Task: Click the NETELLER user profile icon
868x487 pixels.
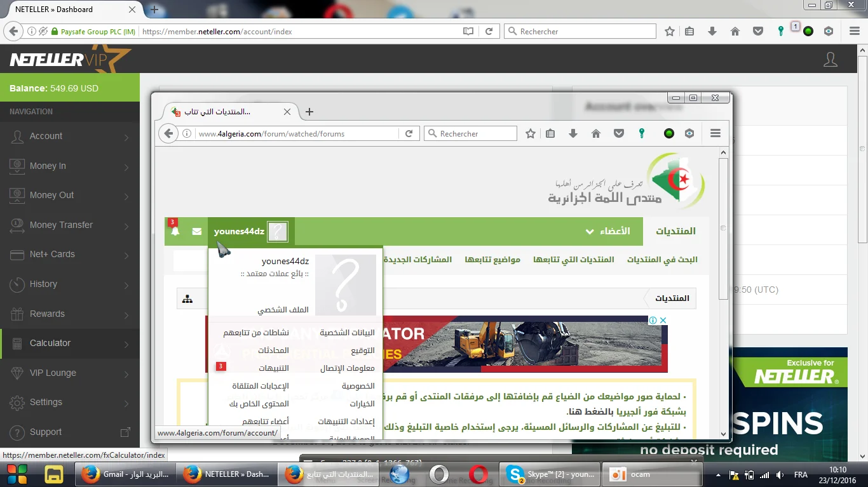Action: [830, 60]
